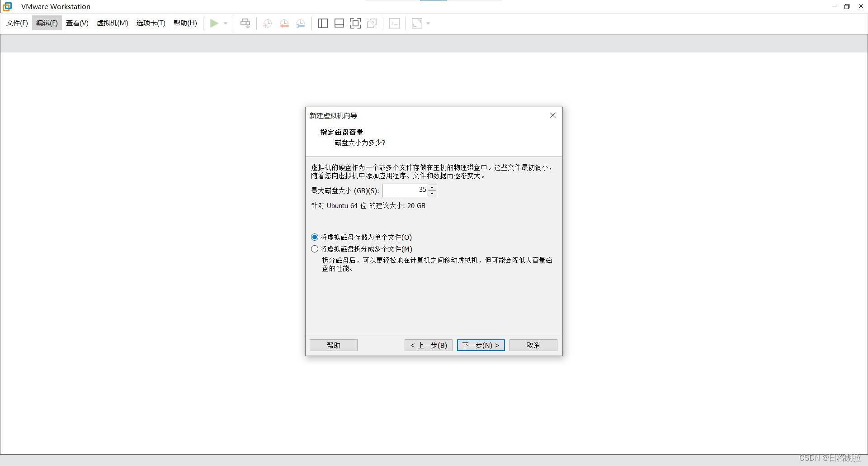Decrease disk size with down spinner arrow
Viewport: 868px width, 466px height.
click(432, 194)
